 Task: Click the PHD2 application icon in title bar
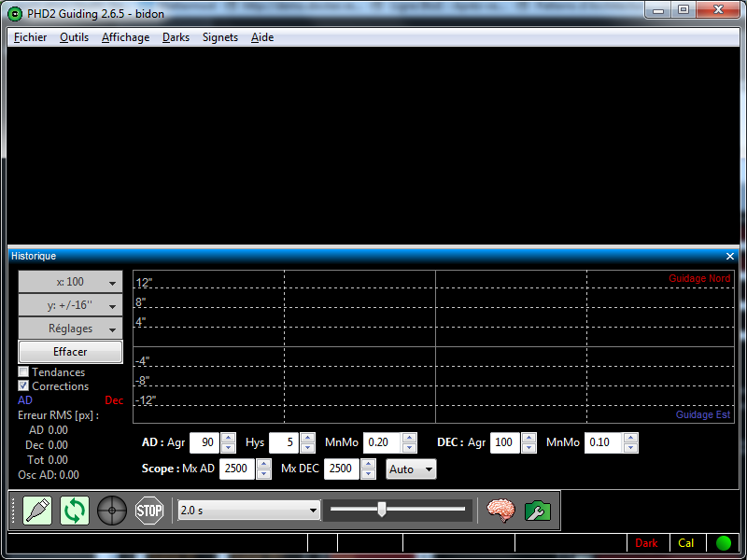[15, 14]
